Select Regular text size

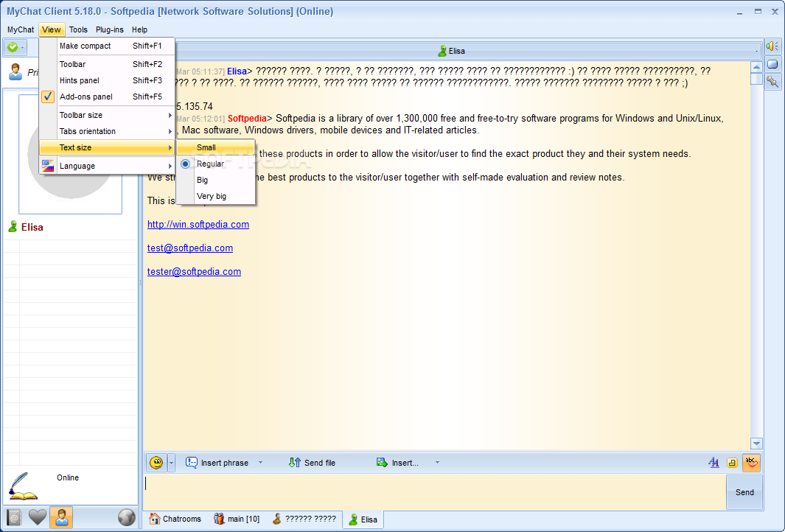pyautogui.click(x=216, y=164)
